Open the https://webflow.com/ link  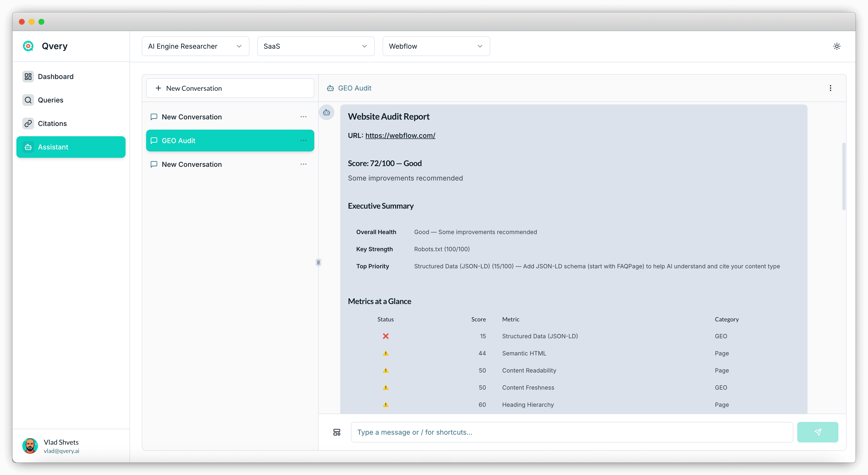click(x=400, y=135)
